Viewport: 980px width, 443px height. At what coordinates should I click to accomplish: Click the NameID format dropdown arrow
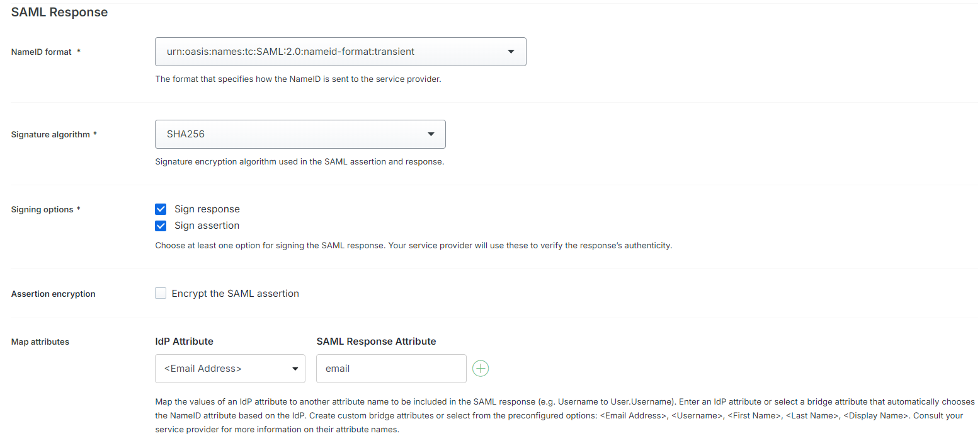(511, 52)
